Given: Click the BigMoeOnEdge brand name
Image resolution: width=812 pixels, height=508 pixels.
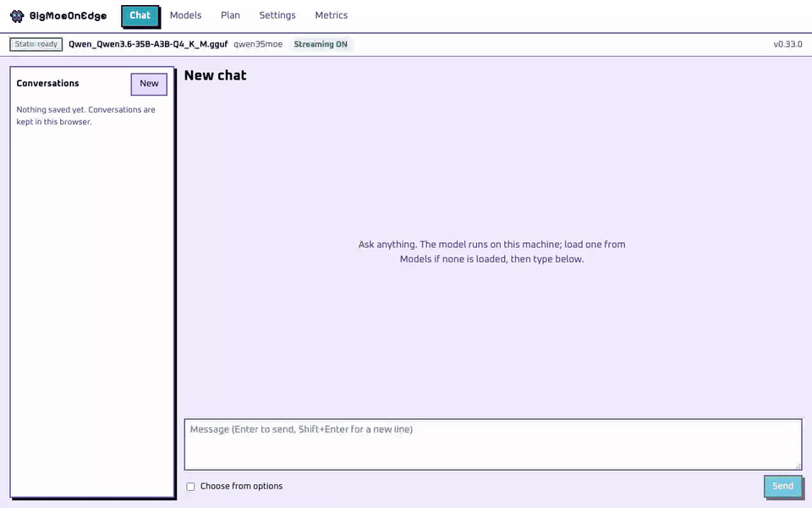Looking at the screenshot, I should click(x=68, y=16).
